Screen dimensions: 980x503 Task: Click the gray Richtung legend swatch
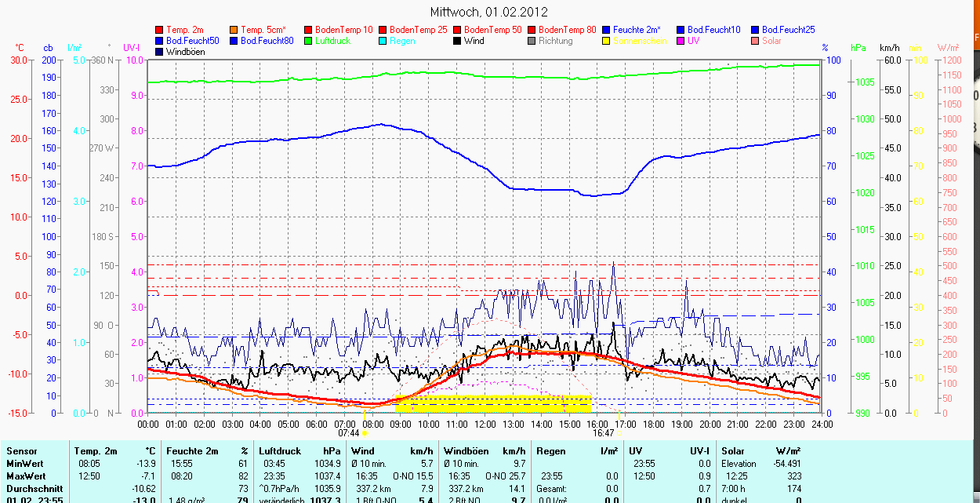(x=532, y=41)
